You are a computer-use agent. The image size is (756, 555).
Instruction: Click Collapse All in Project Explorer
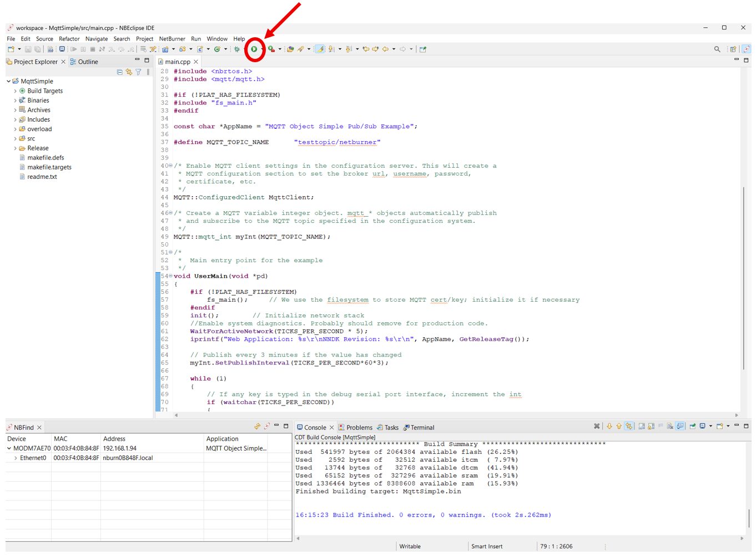[120, 72]
